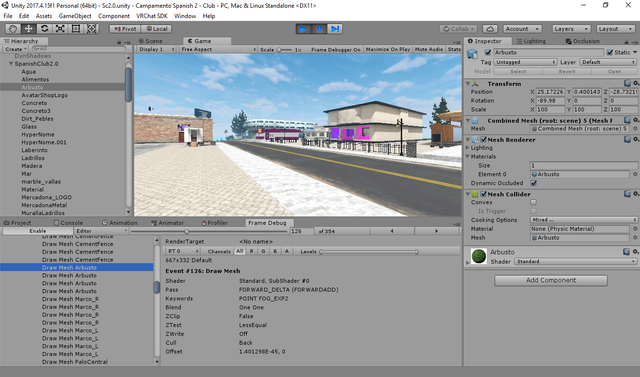Open Mesh Filter help book icon
This screenshot has width=640, height=377.
click(627, 120)
